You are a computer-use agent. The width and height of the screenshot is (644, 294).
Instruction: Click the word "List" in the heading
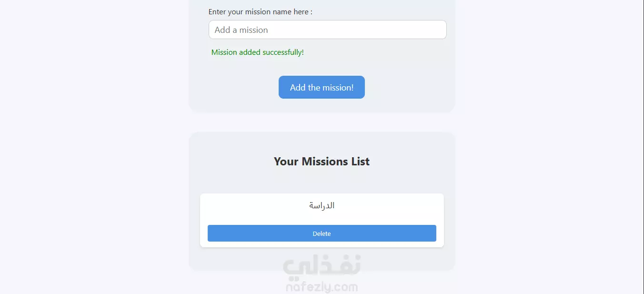[361, 162]
